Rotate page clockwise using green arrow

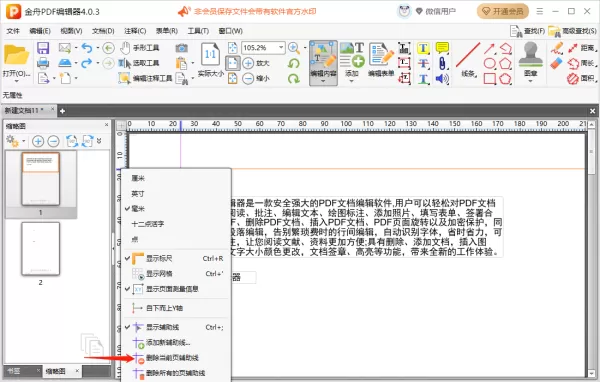[293, 78]
